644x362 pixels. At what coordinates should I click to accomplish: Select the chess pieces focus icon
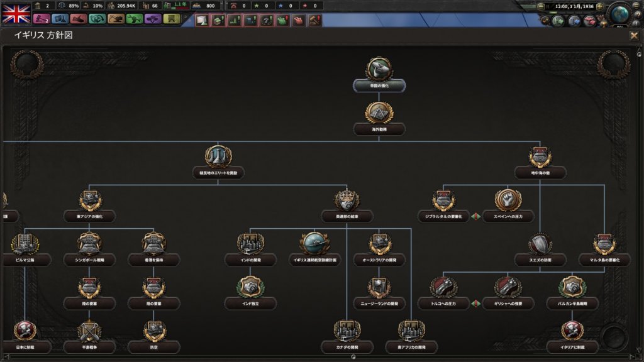218,156
